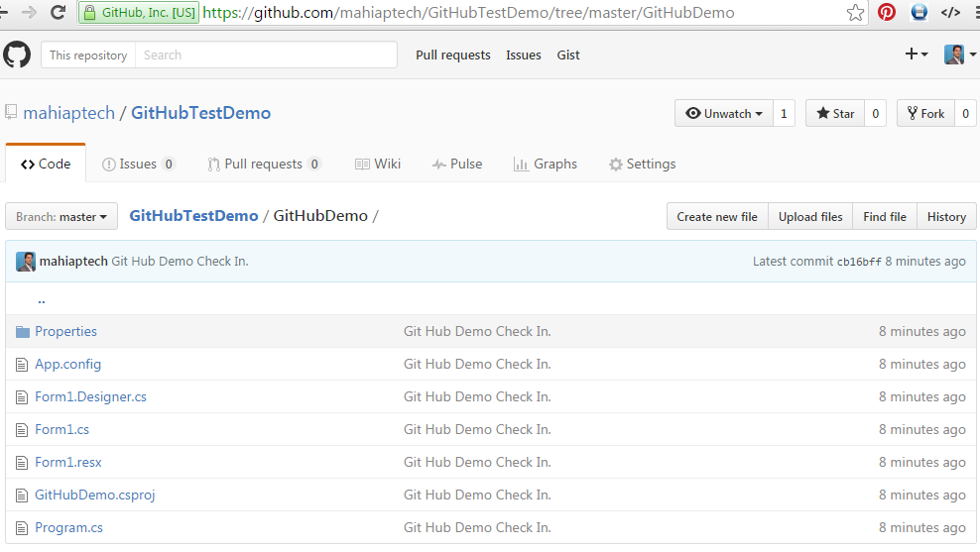
Task: Open the GitHubTestDemo repository title link
Action: (x=200, y=113)
